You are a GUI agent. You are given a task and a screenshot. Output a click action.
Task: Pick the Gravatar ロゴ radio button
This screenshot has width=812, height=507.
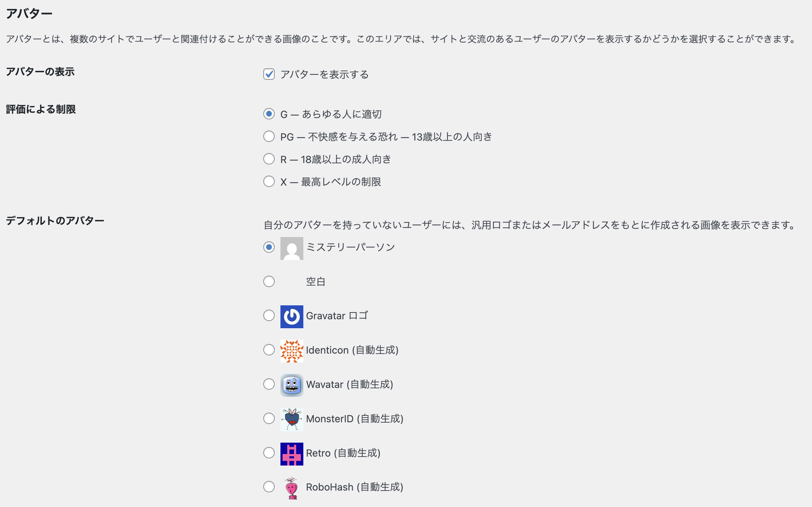click(269, 315)
